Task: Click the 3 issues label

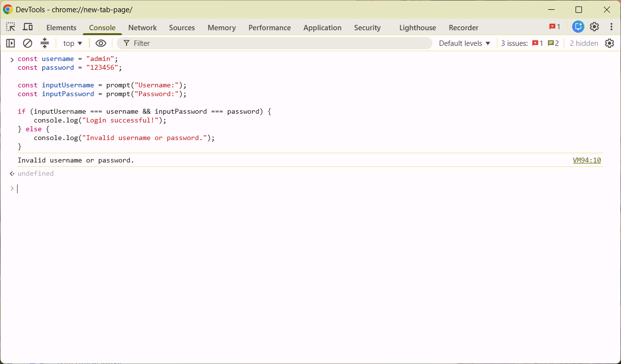Action: [x=514, y=43]
